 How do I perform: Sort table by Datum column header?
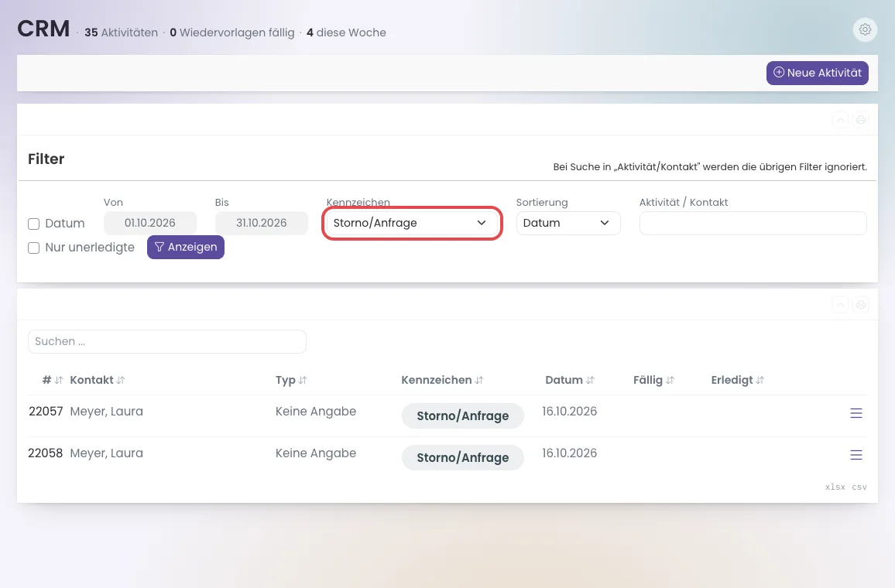point(570,380)
